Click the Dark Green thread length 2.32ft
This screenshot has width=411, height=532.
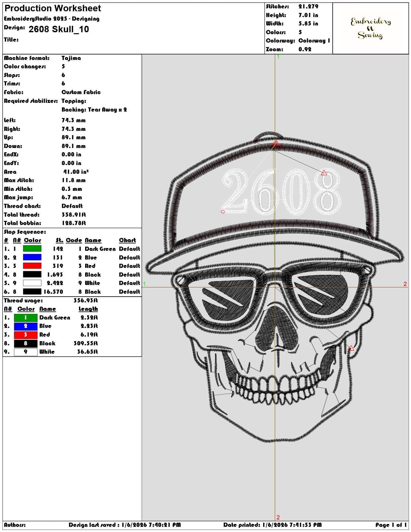(89, 318)
